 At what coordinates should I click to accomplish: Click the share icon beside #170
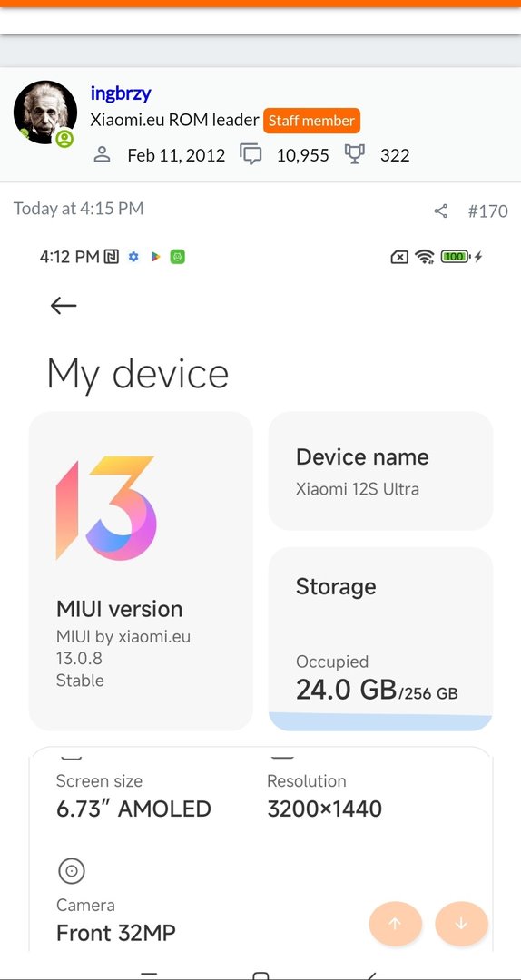(441, 211)
